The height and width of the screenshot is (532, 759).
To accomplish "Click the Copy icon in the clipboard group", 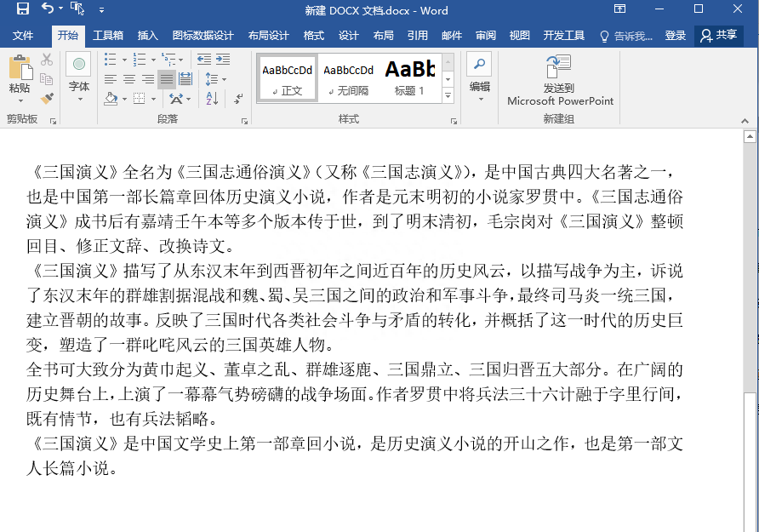I will [x=46, y=77].
